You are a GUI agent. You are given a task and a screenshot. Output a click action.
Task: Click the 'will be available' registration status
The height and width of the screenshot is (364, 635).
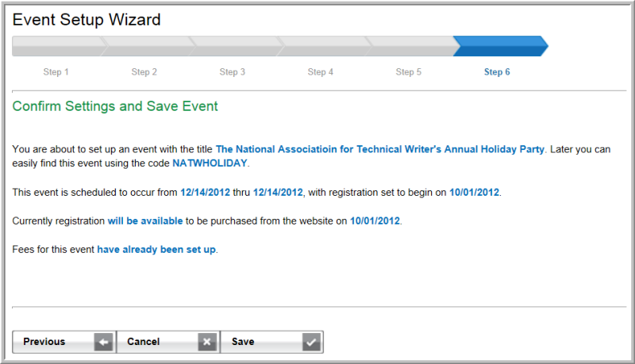[145, 220]
